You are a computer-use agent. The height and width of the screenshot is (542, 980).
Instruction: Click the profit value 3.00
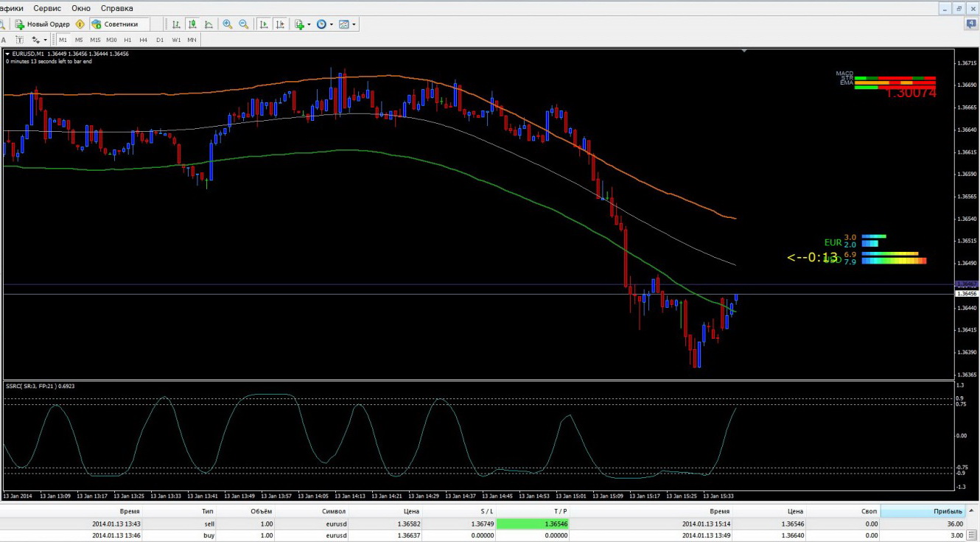(x=957, y=535)
